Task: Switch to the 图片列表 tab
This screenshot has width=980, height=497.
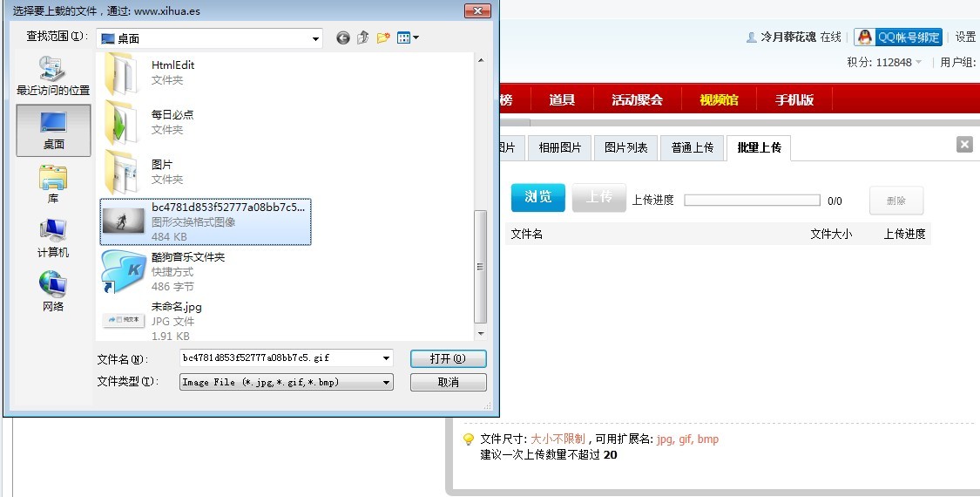Action: (x=625, y=147)
